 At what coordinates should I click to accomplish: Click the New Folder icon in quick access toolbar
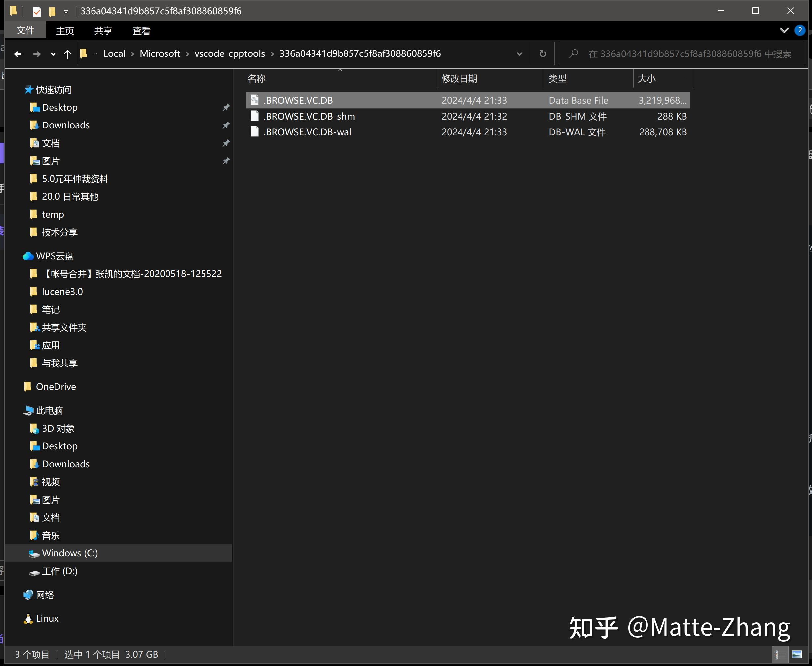point(52,11)
